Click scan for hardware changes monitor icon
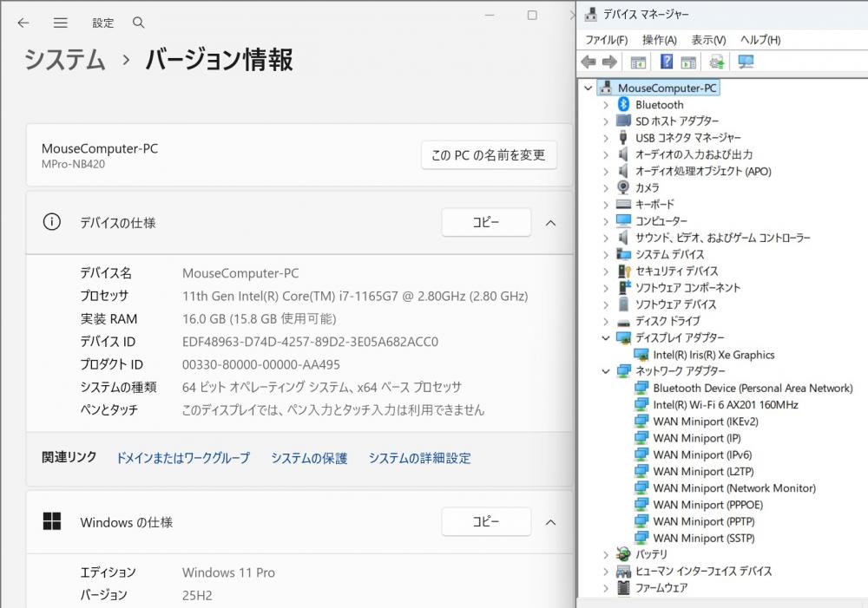The image size is (868, 608). [x=745, y=62]
